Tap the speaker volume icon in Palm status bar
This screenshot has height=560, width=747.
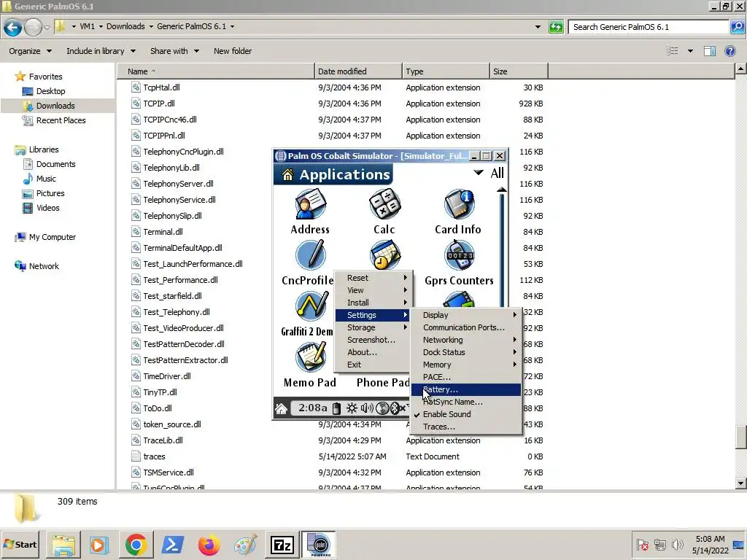click(367, 408)
